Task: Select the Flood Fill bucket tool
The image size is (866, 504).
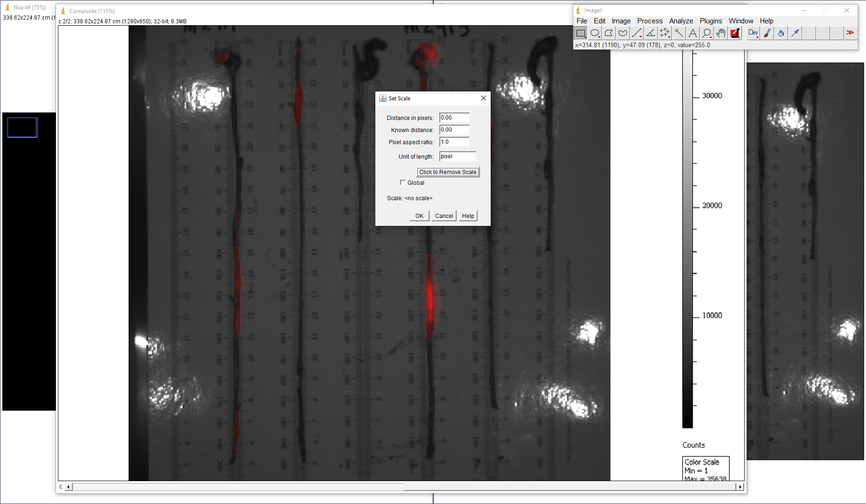Action: (x=781, y=33)
